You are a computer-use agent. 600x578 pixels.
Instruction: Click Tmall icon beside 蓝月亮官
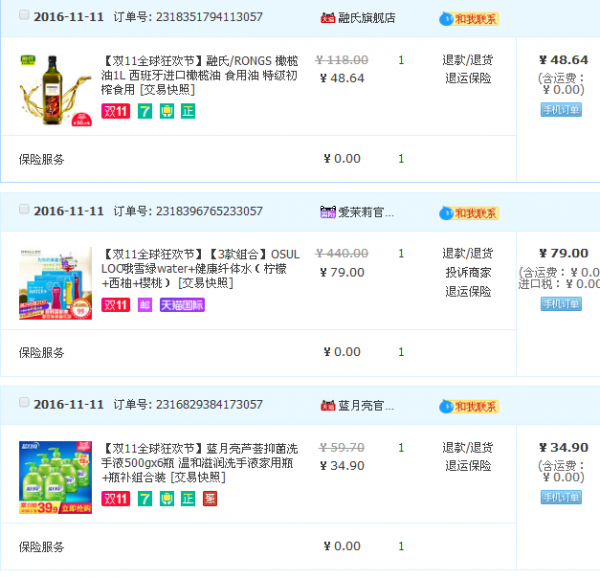[x=328, y=405]
